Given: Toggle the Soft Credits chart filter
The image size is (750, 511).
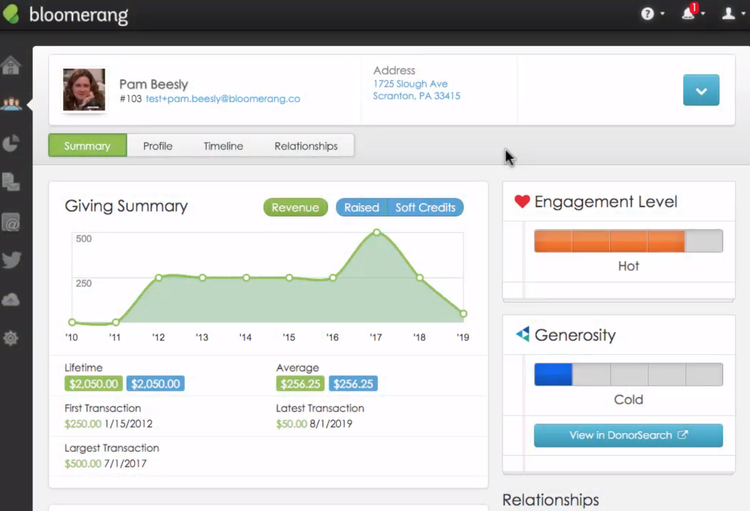Looking at the screenshot, I should 425,207.
